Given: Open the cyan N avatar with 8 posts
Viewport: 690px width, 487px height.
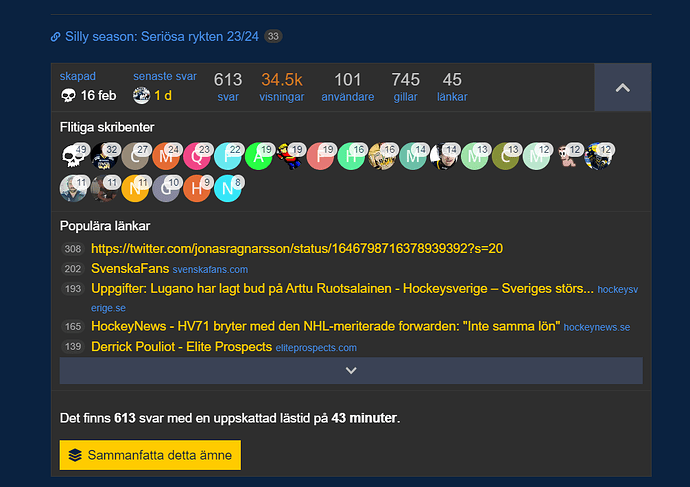Looking at the screenshot, I should [x=229, y=187].
